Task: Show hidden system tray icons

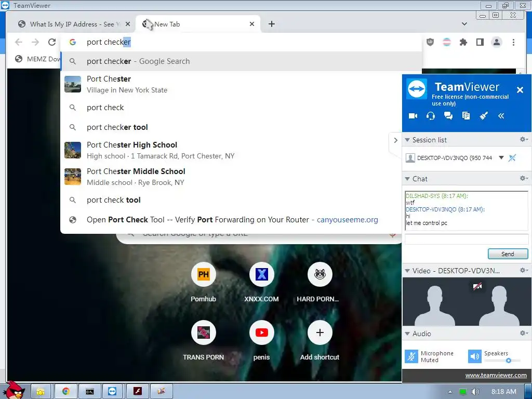Action: (x=450, y=392)
